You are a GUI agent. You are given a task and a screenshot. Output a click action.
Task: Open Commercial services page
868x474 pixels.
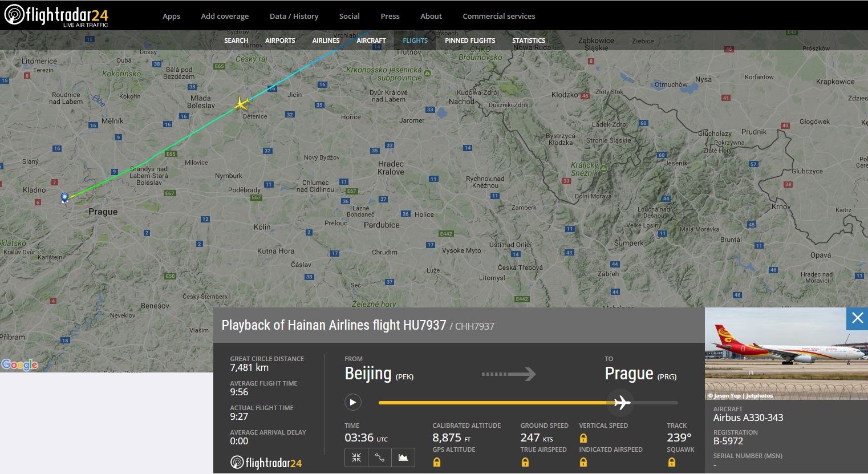pos(499,16)
